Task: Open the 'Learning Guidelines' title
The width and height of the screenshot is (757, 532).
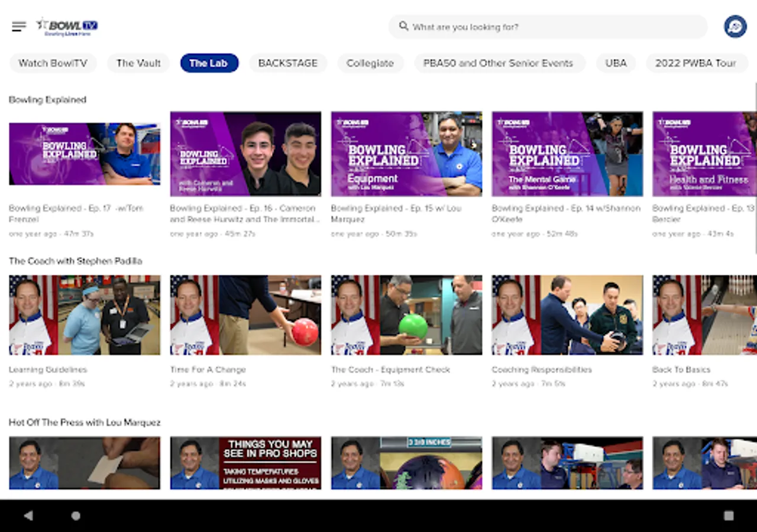Action: pyautogui.click(x=48, y=369)
